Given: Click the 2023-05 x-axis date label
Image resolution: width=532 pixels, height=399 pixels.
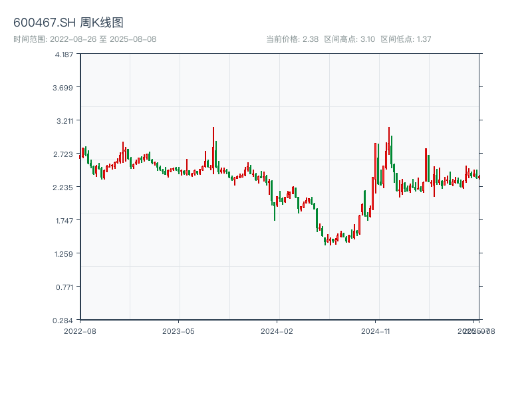Looking at the screenshot, I should pos(178,331).
